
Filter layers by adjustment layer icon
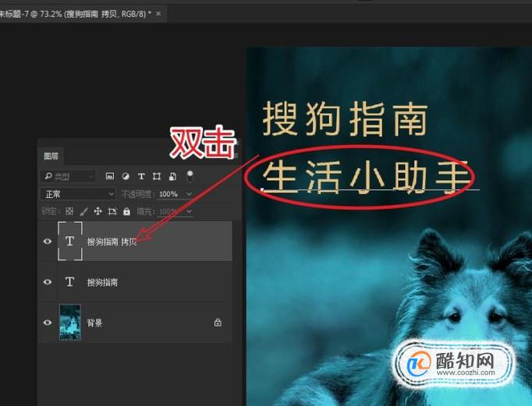tap(126, 176)
